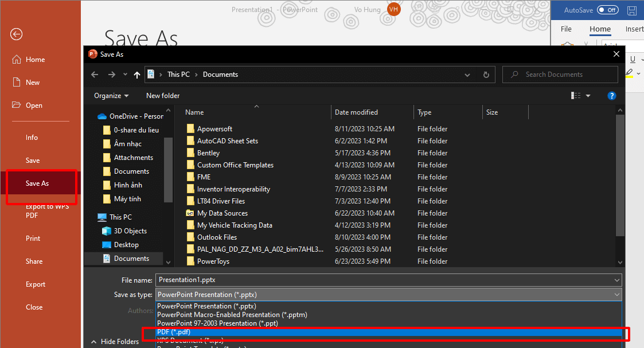Click the back arrow circle in PowerPoint backstage
The height and width of the screenshot is (348, 644).
[17, 34]
